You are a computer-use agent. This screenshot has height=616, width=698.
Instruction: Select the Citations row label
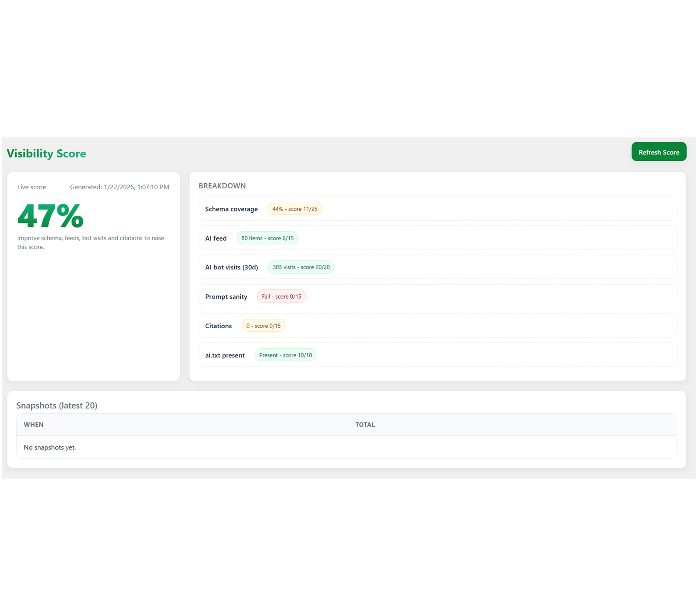(x=218, y=326)
